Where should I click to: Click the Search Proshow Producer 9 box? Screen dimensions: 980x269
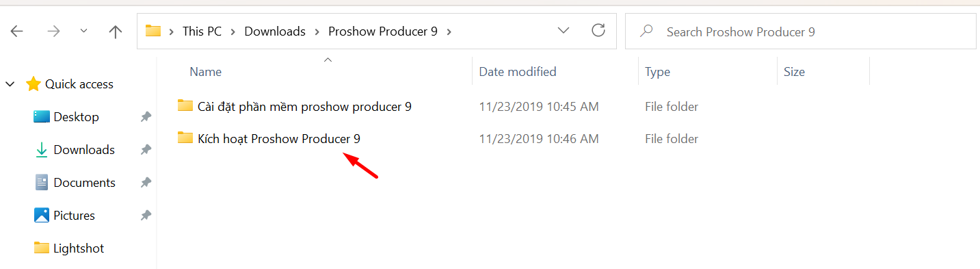pos(801,31)
